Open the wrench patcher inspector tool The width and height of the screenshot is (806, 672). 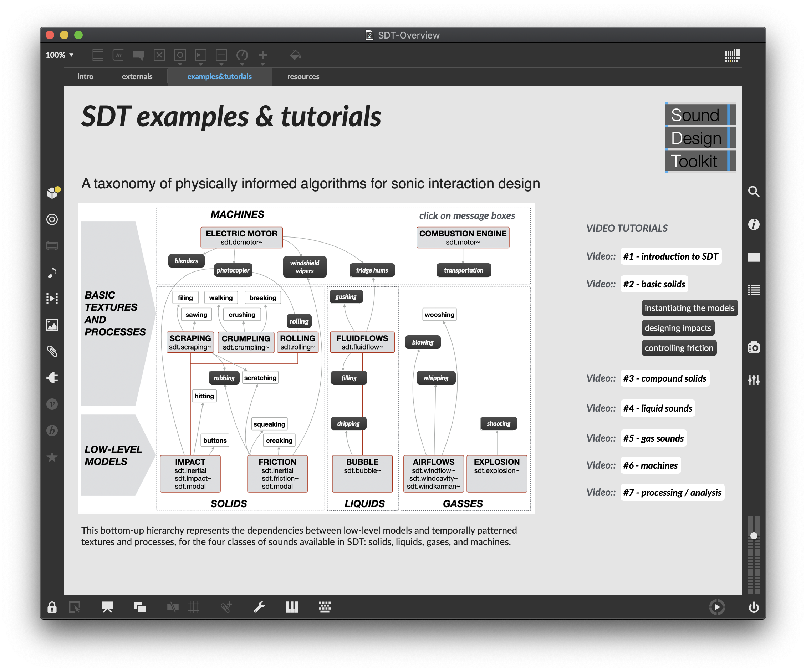pos(260,607)
